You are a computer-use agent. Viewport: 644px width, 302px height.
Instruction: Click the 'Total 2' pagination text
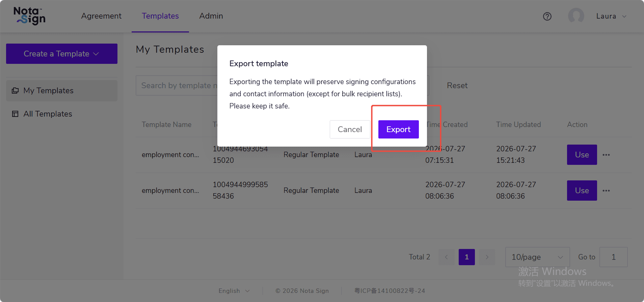coord(420,257)
